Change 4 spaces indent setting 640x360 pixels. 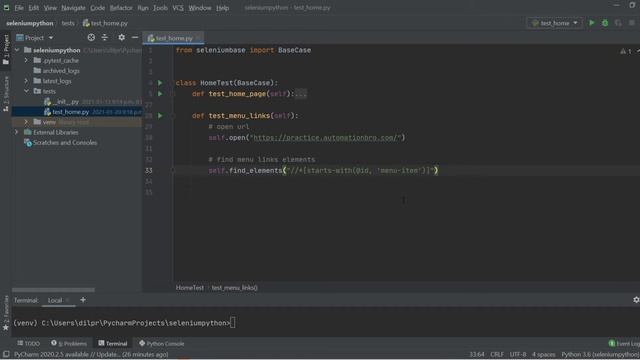pos(544,355)
